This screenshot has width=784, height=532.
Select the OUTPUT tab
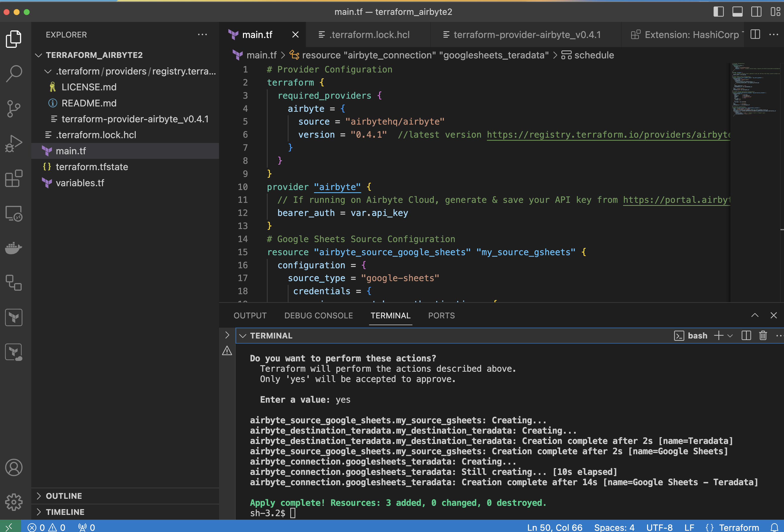(x=250, y=315)
